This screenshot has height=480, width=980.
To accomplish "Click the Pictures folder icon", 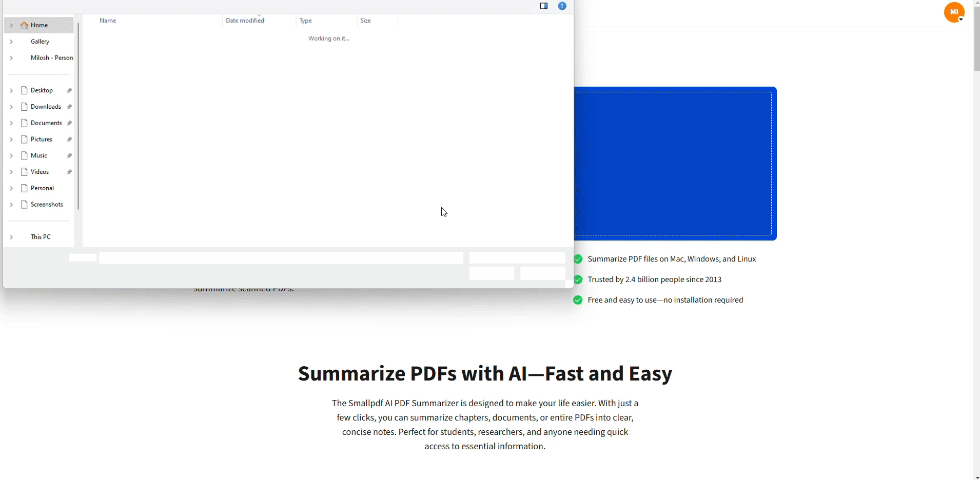I will pyautogui.click(x=25, y=139).
